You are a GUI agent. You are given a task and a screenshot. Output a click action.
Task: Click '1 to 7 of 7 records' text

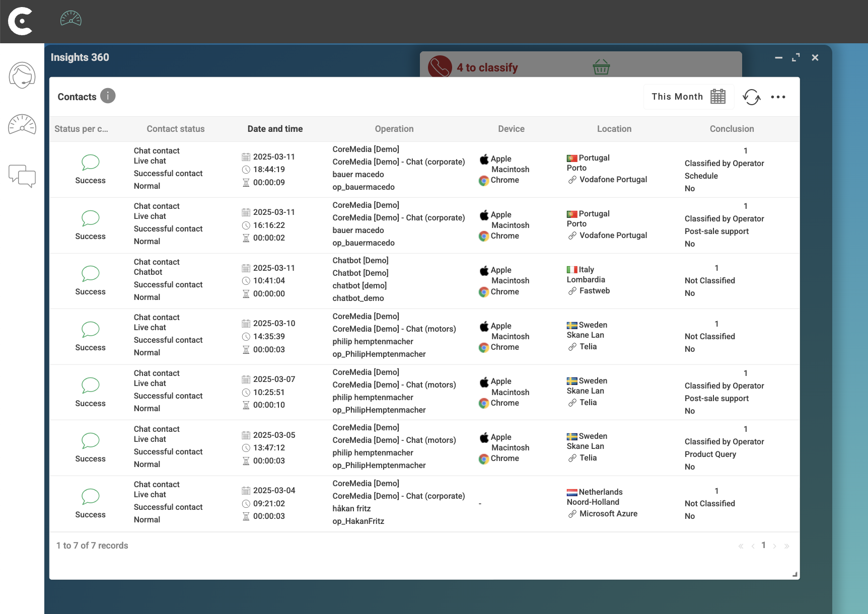point(92,546)
